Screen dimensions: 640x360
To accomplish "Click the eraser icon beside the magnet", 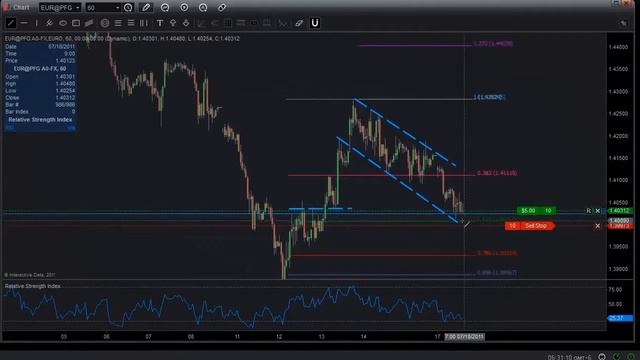I will (299, 23).
